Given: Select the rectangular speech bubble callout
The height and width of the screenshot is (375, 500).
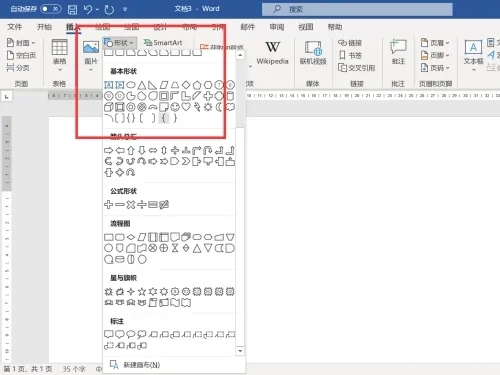Looking at the screenshot, I should click(x=109, y=334).
